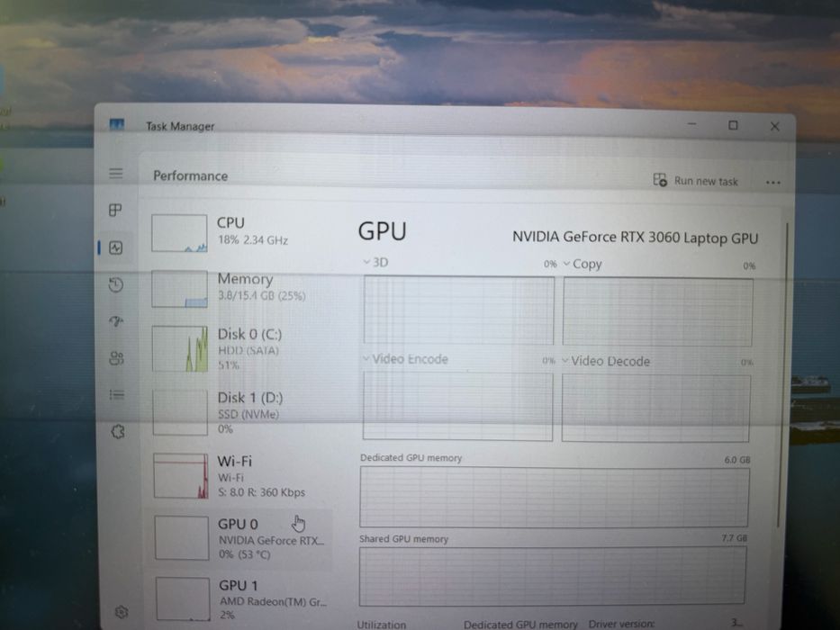Click the CPU usage mini graph thumbnail
The image size is (840, 630).
(179, 233)
